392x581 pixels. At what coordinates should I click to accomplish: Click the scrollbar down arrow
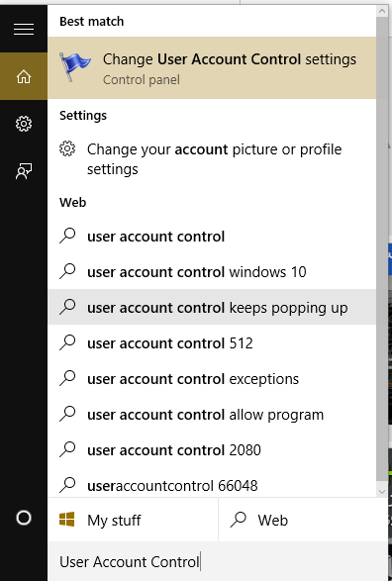tap(382, 492)
